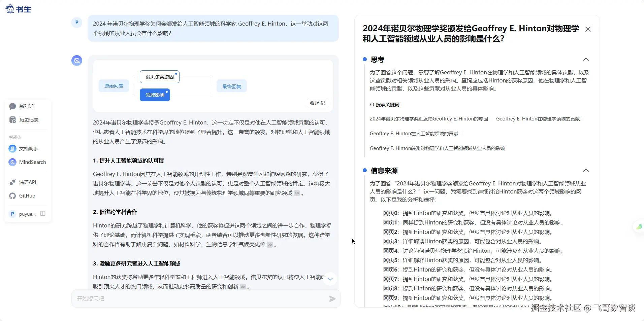The height and width of the screenshot is (321, 644).
Task: Click the assistant MindSearch avatar in chat
Action: tap(77, 61)
